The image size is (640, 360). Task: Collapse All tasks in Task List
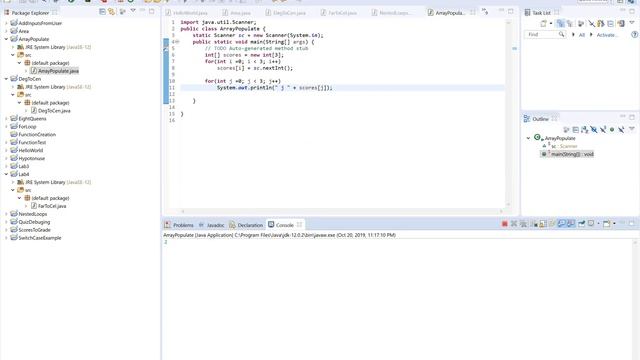tap(611, 24)
